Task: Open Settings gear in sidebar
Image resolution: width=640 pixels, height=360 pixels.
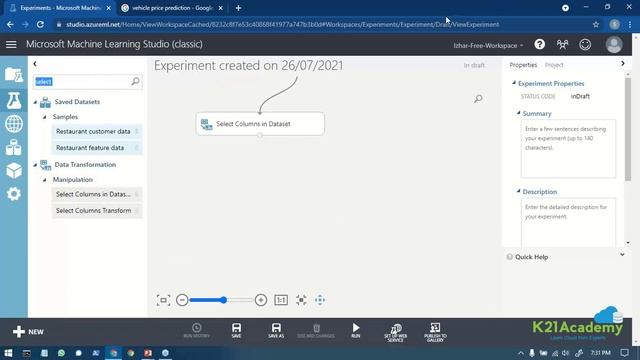Action: click(14, 194)
